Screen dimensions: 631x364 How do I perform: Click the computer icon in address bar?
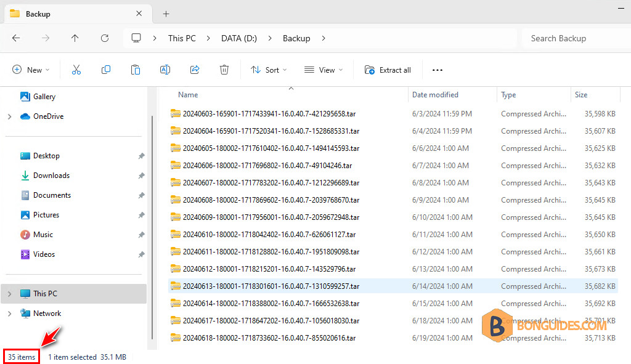tap(136, 38)
